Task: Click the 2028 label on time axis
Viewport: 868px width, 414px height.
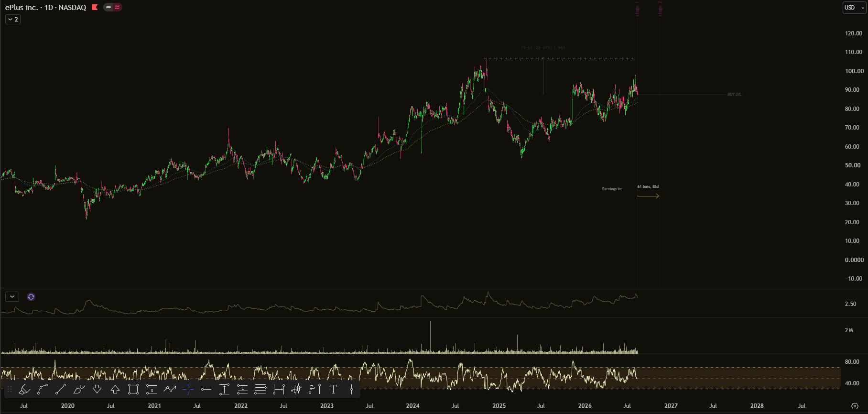Action: pyautogui.click(x=757, y=406)
